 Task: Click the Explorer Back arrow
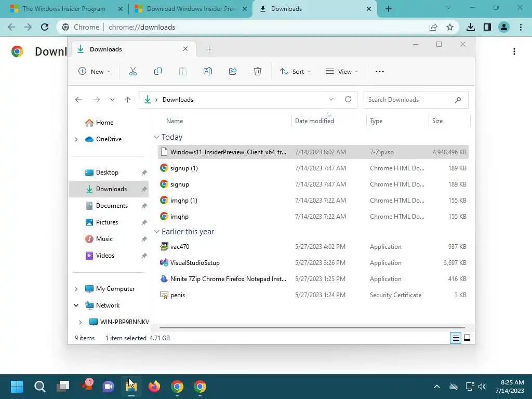[78, 100]
